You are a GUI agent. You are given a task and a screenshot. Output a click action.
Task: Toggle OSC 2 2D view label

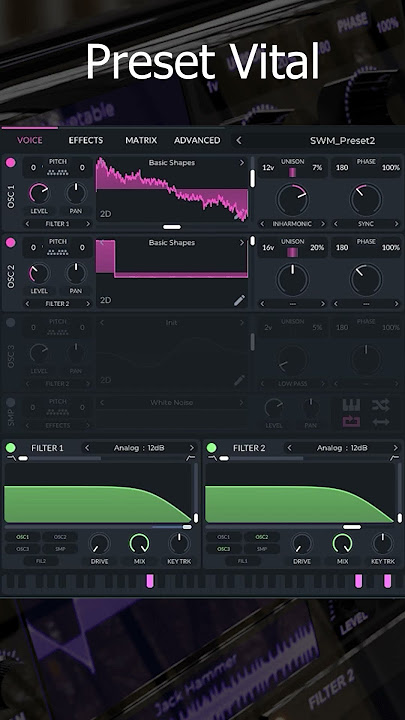[106, 300]
